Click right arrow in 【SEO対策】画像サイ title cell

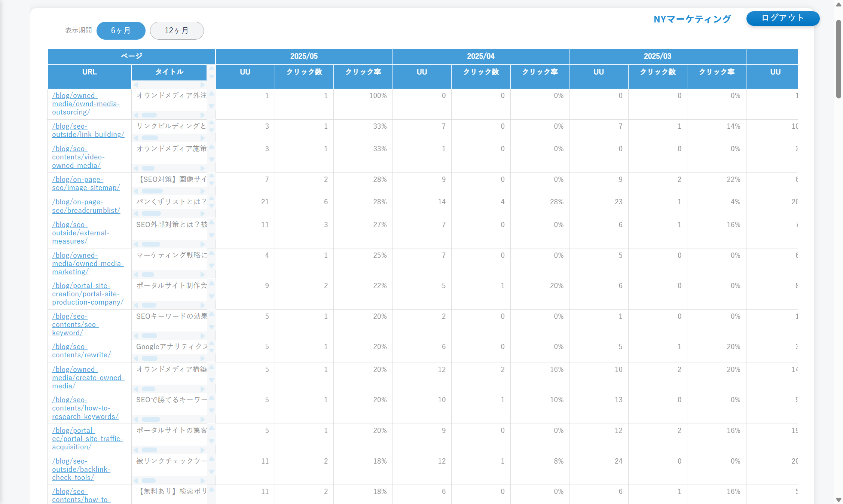click(202, 191)
